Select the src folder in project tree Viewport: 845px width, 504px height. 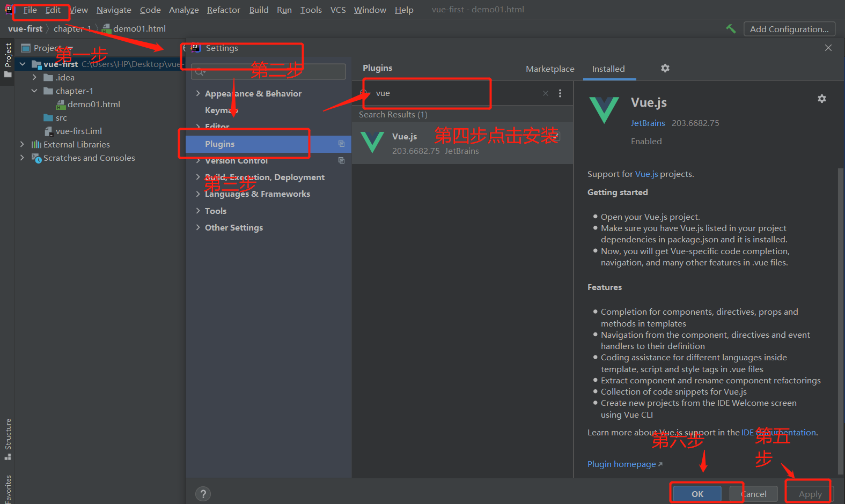pyautogui.click(x=61, y=118)
